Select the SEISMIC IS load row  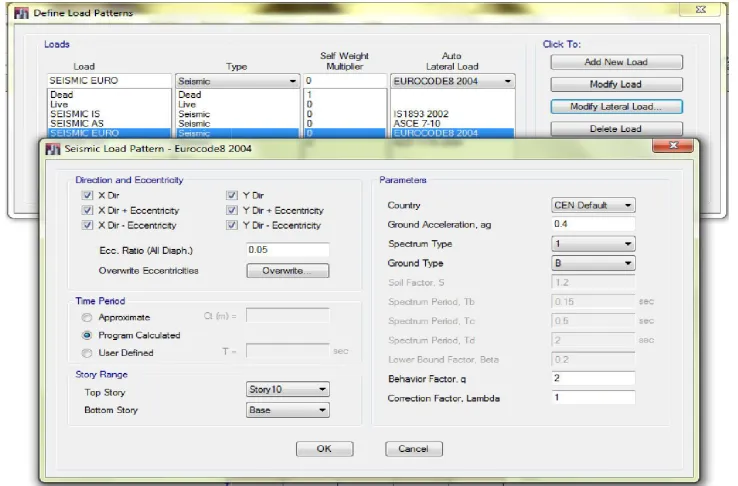point(109,114)
